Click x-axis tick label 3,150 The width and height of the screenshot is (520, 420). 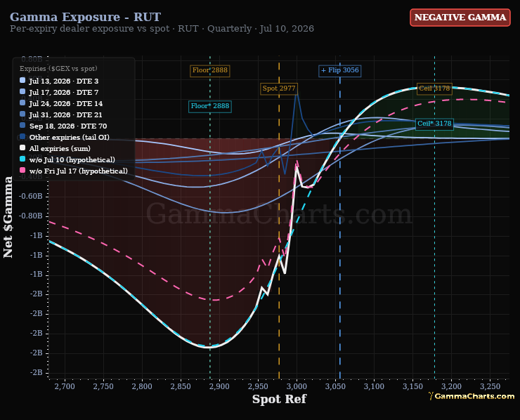(x=413, y=386)
